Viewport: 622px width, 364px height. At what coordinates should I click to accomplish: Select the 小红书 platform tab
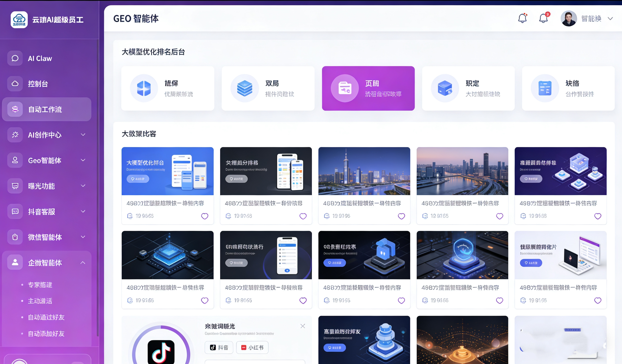tap(252, 347)
